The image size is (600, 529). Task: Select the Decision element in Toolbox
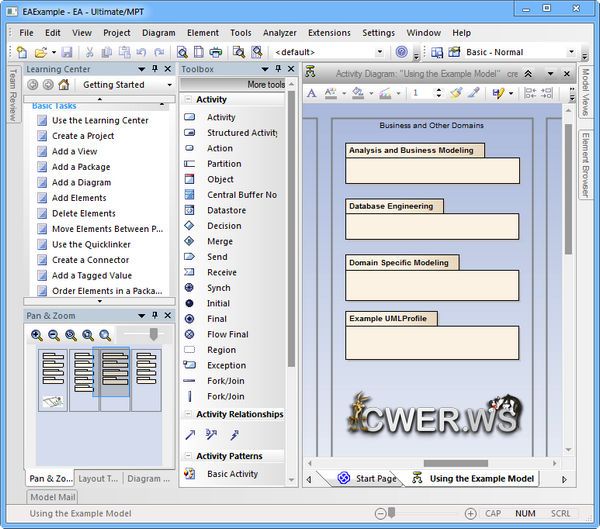223,226
